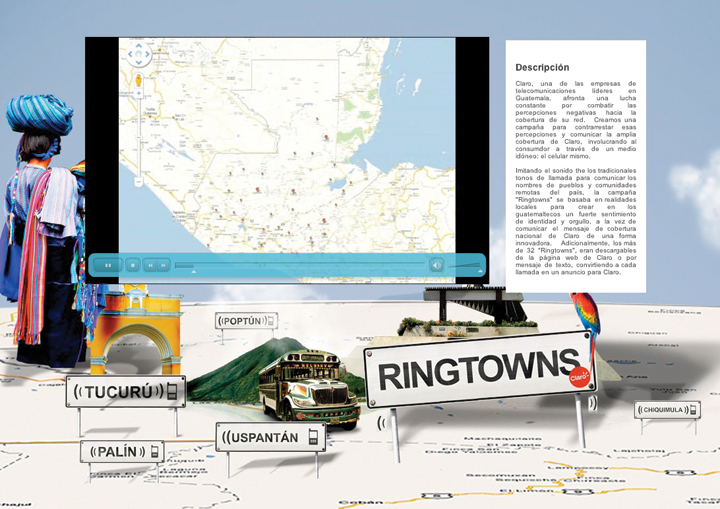
Task: Click the POPTÚN town sign
Action: click(x=247, y=321)
